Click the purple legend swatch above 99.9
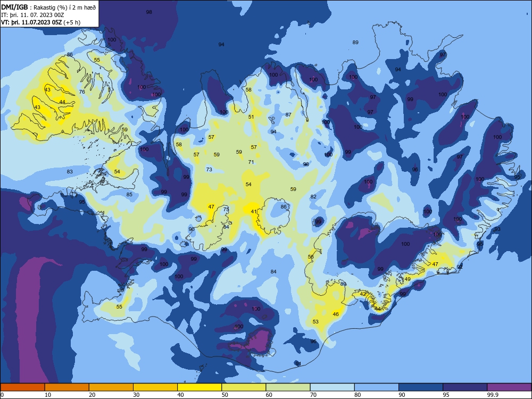 pyautogui.click(x=509, y=387)
